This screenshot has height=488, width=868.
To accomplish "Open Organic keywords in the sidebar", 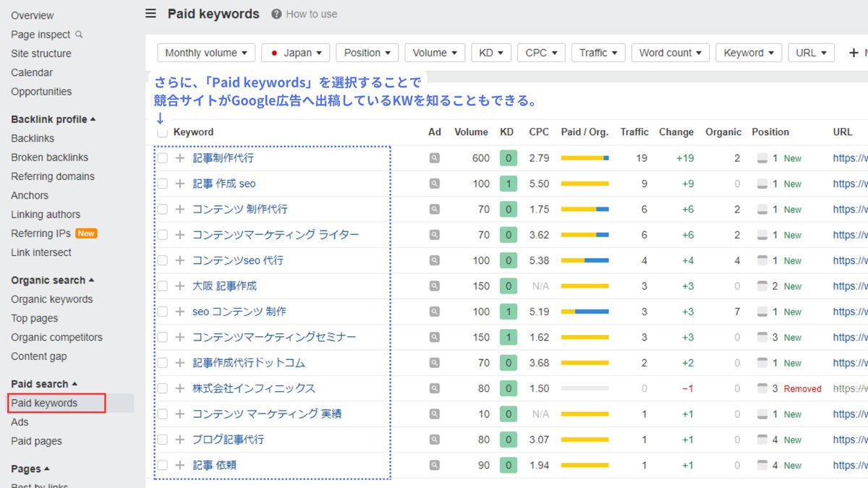I will (52, 299).
